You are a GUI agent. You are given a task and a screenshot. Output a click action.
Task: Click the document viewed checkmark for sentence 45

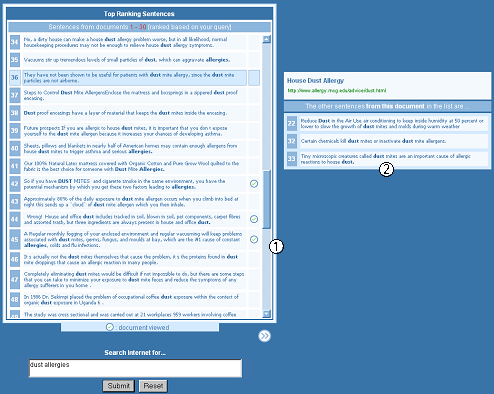pyautogui.click(x=254, y=239)
